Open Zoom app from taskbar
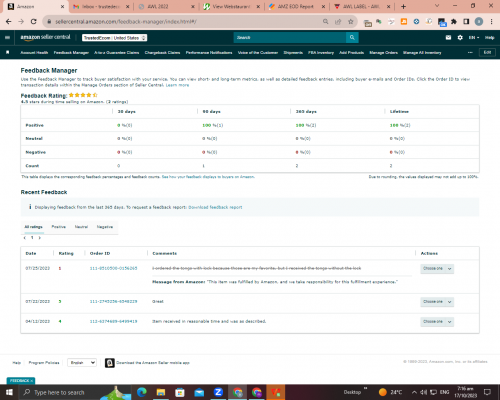 click(218, 392)
